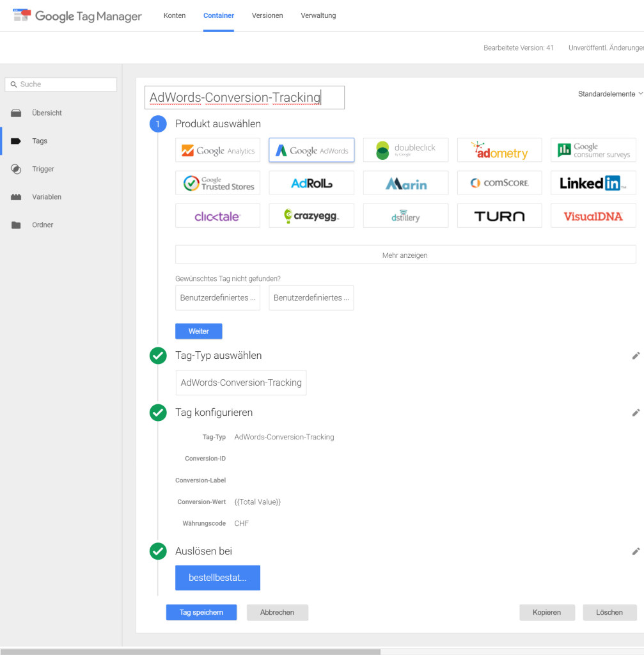Click the tag name input field
644x655 pixels.
click(x=245, y=97)
